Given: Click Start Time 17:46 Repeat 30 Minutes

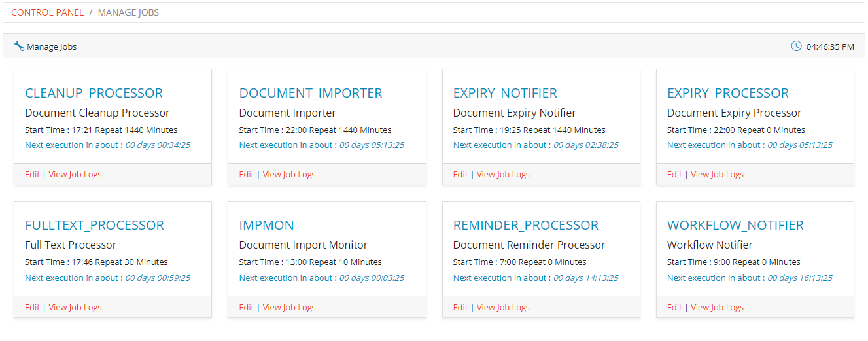Looking at the screenshot, I should coord(96,262).
